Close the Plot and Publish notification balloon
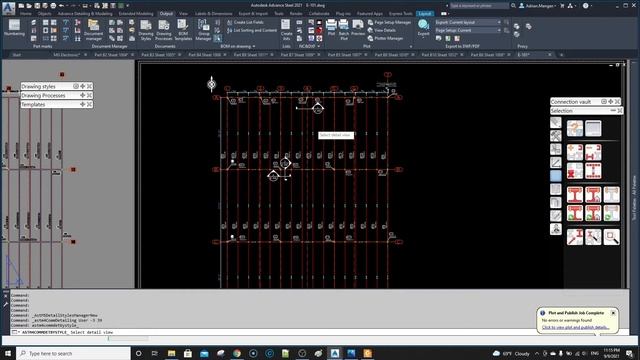 613,313
